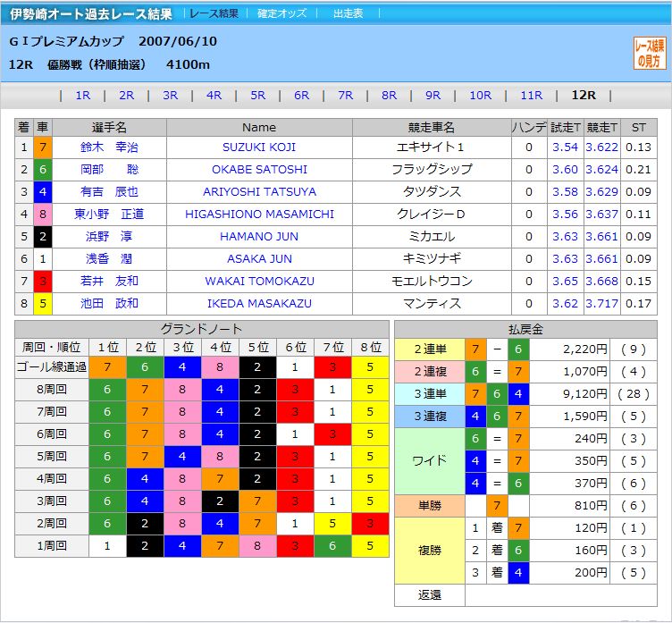
Task: Click HIGASHIONO MASAMICHI name link
Action: click(259, 215)
